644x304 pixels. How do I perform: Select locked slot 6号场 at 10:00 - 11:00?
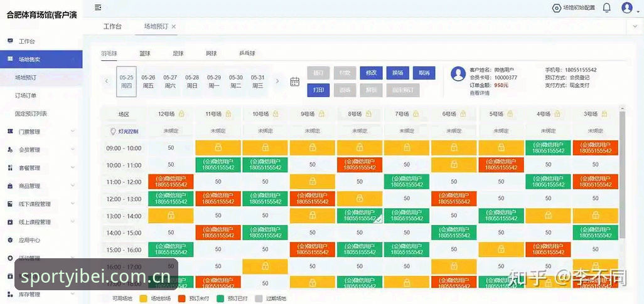tap(454, 164)
